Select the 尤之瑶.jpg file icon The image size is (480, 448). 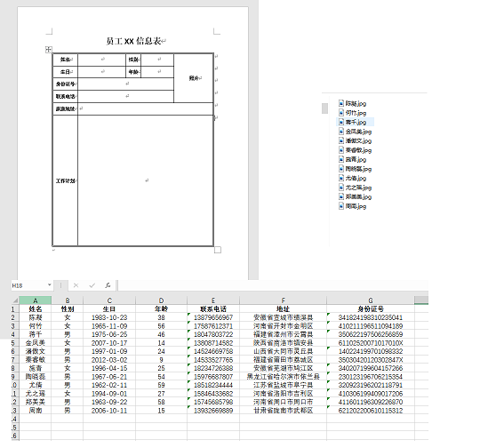point(341,188)
